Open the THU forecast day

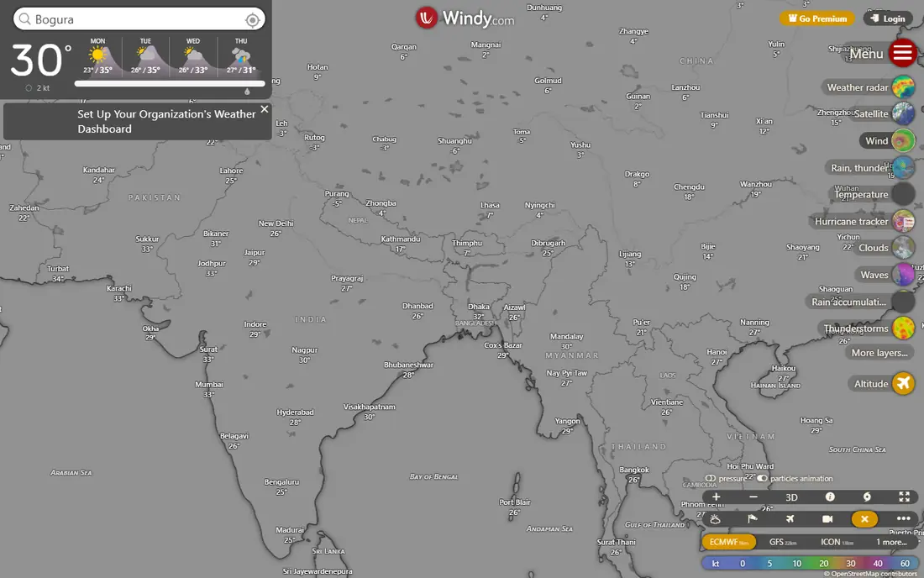(241, 56)
